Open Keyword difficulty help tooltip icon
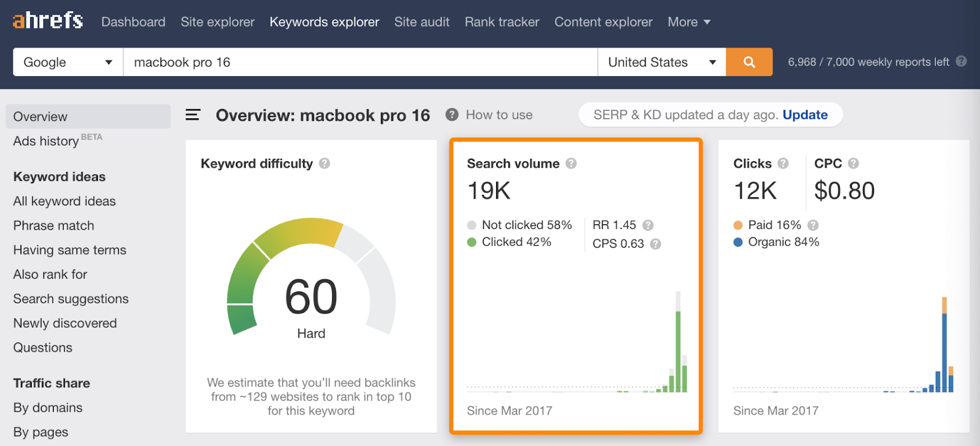The image size is (980, 446). click(x=325, y=164)
